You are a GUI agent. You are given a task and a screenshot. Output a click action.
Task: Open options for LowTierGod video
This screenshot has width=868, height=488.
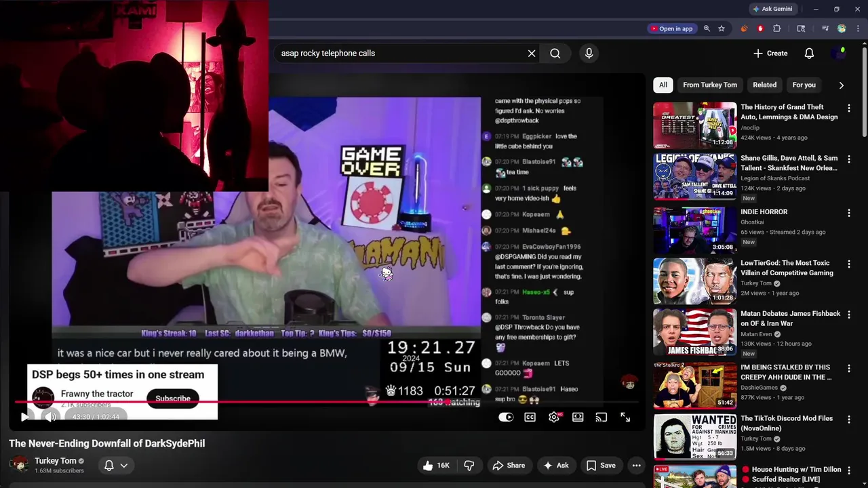pos(849,264)
